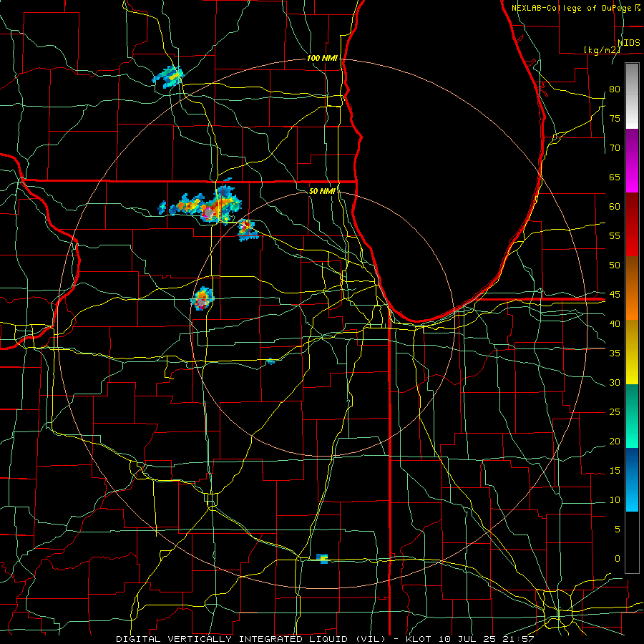This screenshot has width=644, height=644.
Task: Click the gray core of the large storm cluster
Action: click(x=209, y=213)
